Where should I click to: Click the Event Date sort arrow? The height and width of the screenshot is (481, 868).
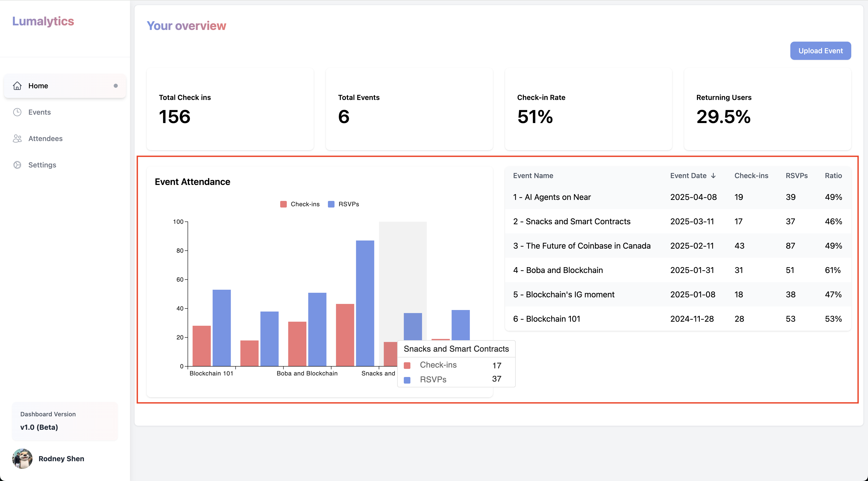point(713,176)
